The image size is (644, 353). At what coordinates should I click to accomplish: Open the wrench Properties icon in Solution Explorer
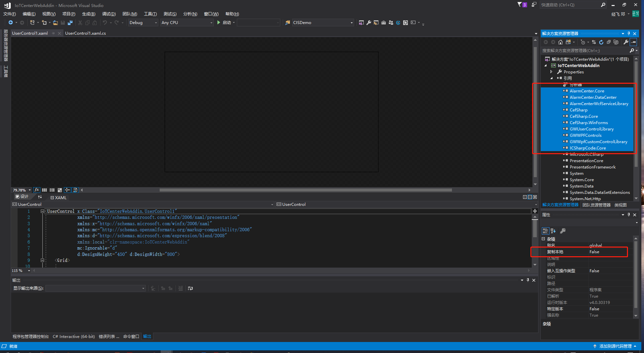tap(626, 42)
